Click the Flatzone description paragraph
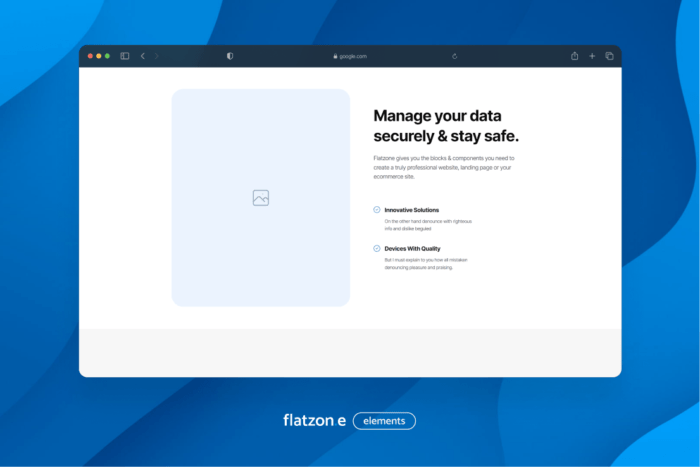Screen dimensions: 700x467 [443, 167]
